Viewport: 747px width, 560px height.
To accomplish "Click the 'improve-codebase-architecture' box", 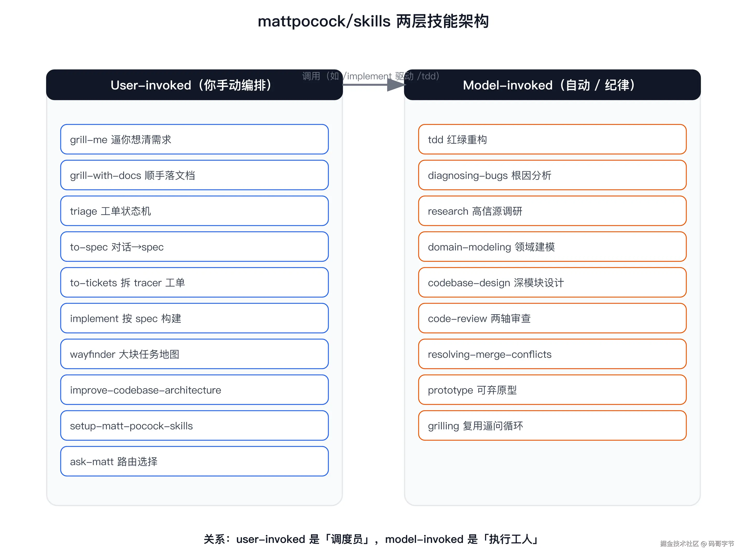I will point(195,390).
